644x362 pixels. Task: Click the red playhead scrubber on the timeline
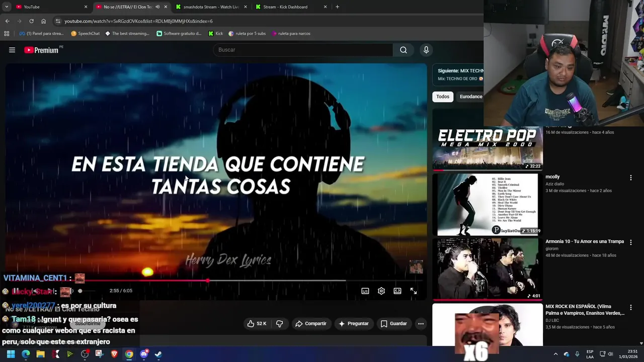(207, 281)
